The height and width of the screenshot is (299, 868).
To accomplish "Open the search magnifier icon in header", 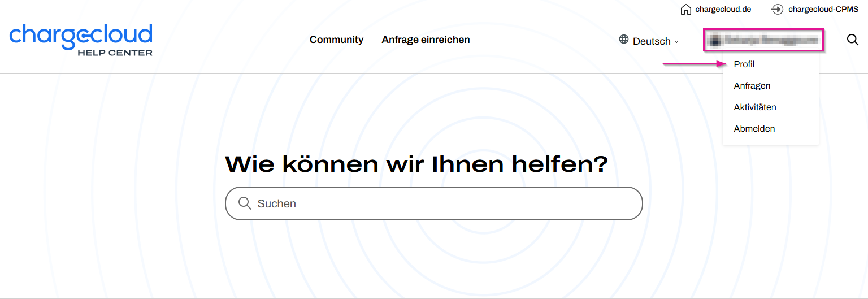I will pos(853,40).
